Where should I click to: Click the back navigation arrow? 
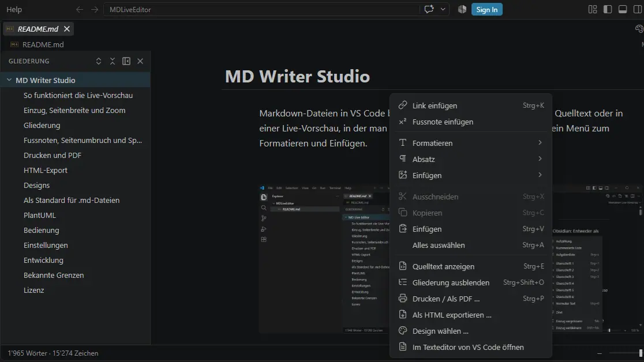point(79,9)
